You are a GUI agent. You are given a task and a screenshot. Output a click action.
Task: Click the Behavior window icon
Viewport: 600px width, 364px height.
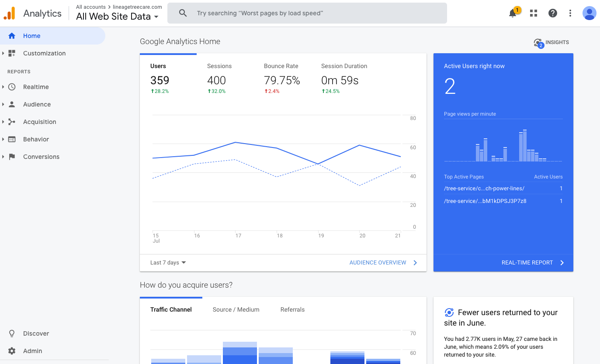point(12,139)
